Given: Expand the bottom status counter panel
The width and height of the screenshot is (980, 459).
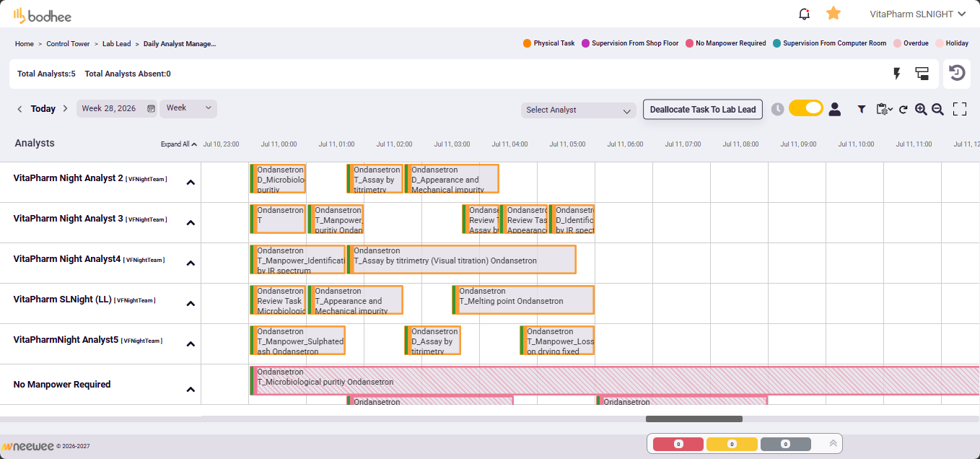Looking at the screenshot, I should click(833, 444).
